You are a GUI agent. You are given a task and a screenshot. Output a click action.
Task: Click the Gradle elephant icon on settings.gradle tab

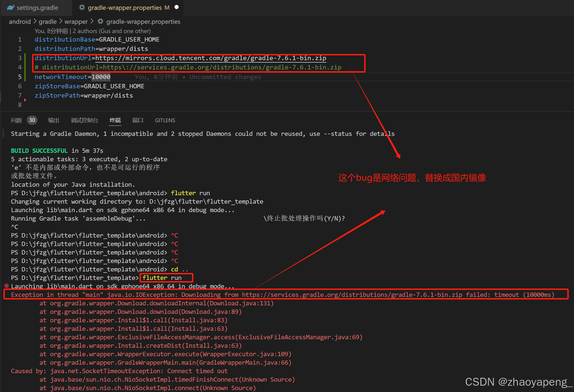[11, 8]
